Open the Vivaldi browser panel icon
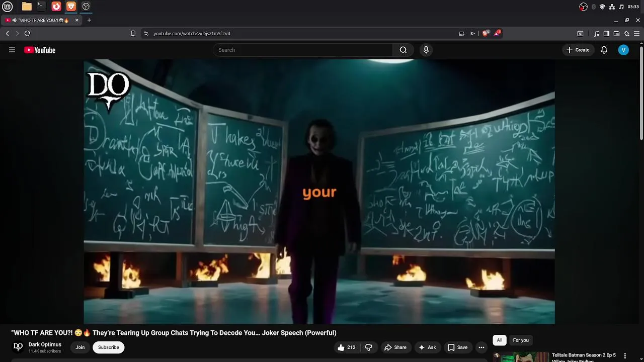The width and height of the screenshot is (644, 362). point(56,7)
